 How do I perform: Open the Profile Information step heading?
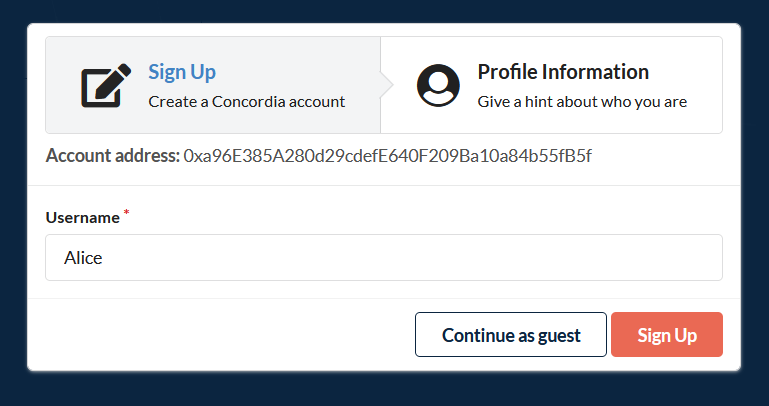pos(563,72)
